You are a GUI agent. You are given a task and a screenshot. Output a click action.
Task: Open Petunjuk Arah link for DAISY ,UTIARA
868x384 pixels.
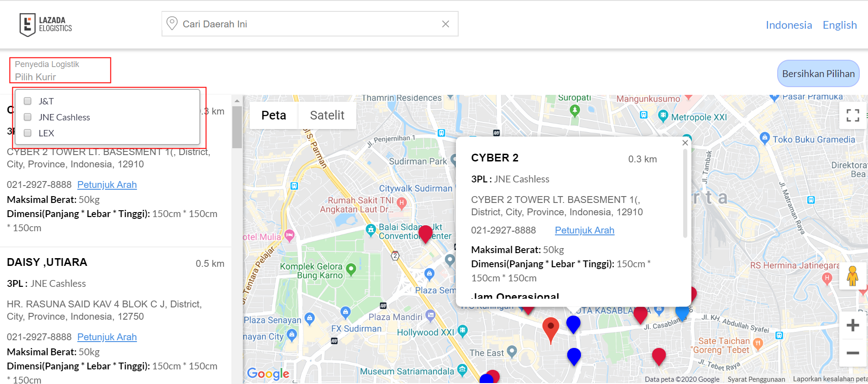click(x=107, y=337)
